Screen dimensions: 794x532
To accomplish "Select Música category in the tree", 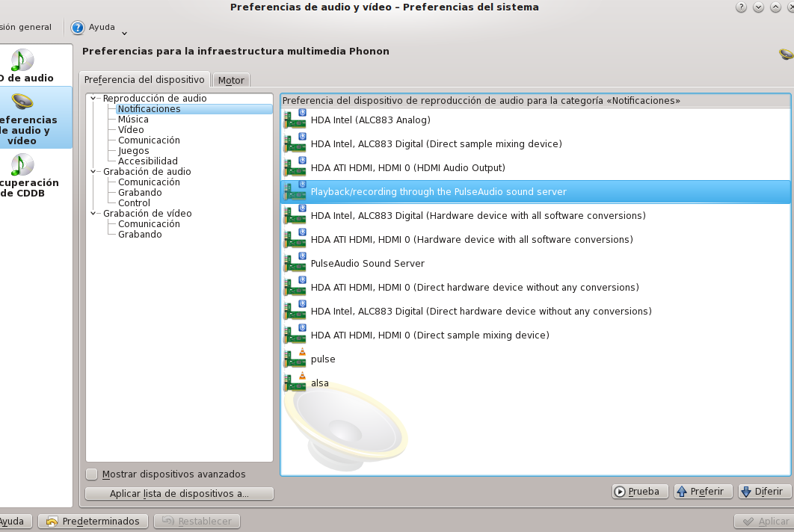I will pyautogui.click(x=133, y=120).
